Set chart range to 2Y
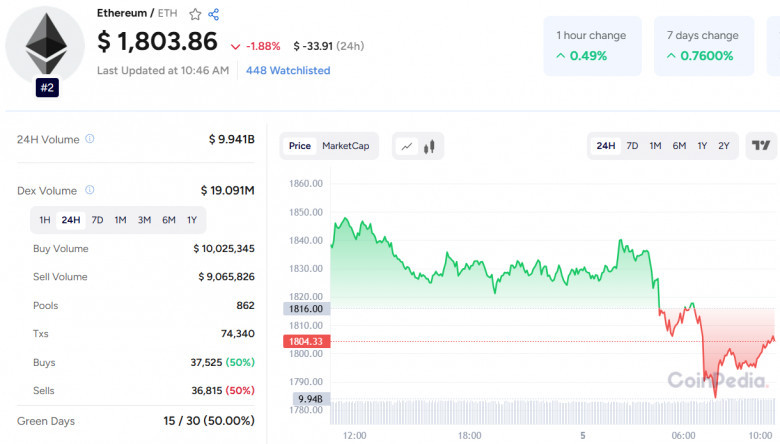The image size is (780, 444). (x=724, y=146)
